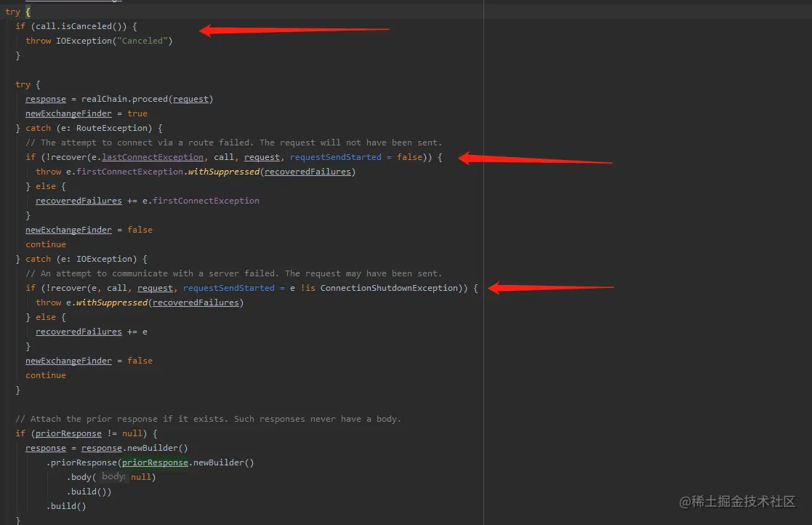Select request argument inside realChain.proceed
This screenshot has width=812, height=525.
(x=190, y=99)
